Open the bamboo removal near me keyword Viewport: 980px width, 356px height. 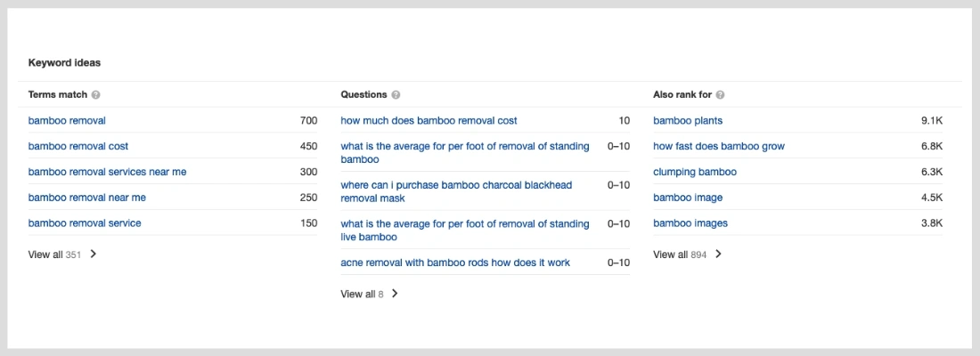tap(87, 198)
